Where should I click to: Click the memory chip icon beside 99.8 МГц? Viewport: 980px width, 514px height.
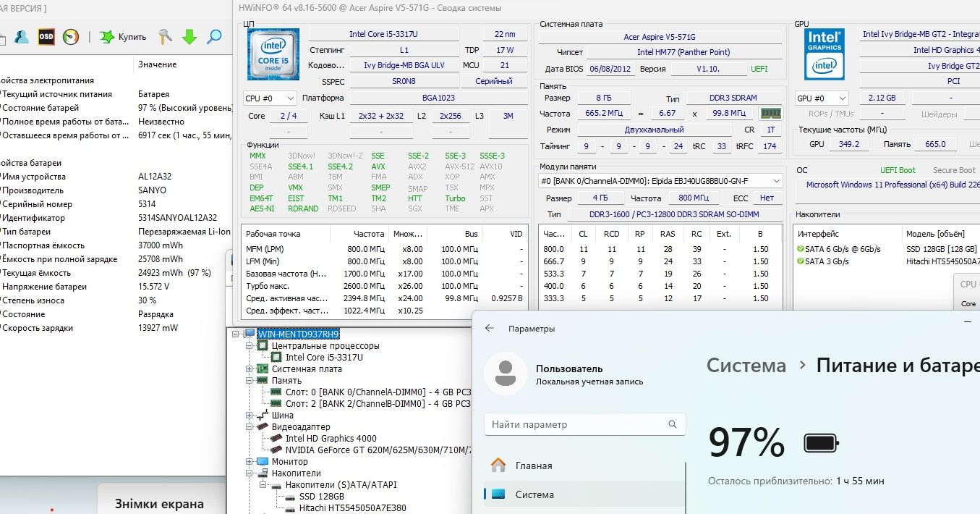(770, 113)
